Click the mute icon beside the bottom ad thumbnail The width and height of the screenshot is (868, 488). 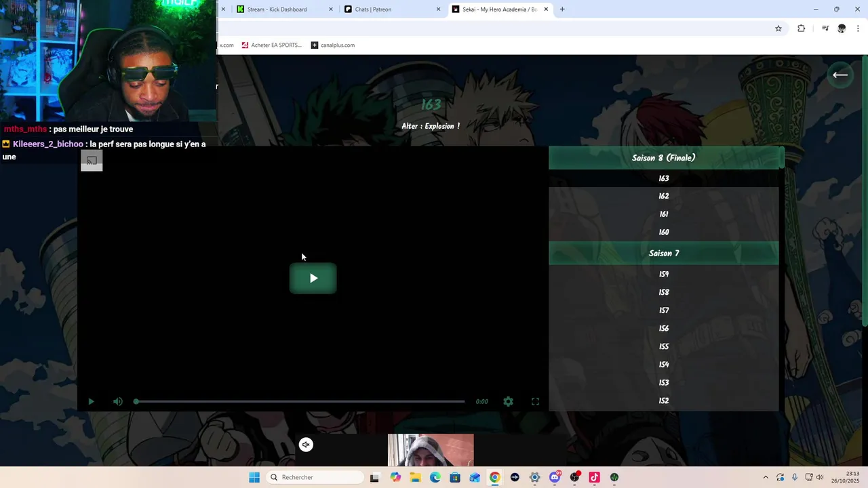point(306,445)
